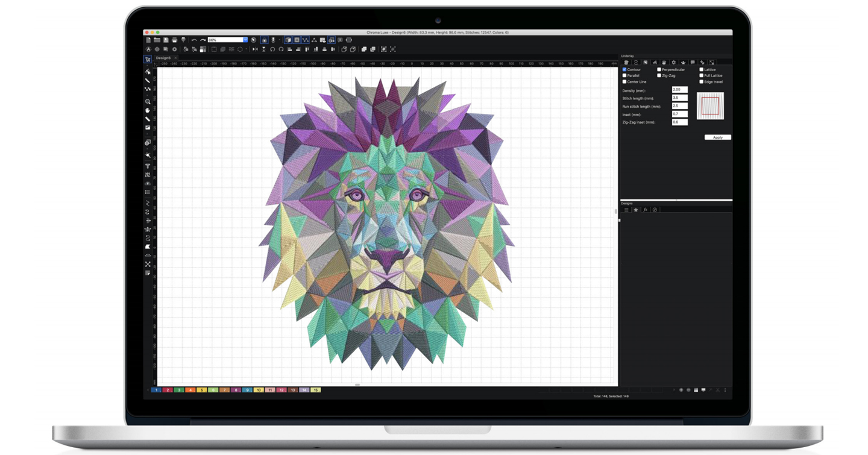
Task: Click the Flip Horizontal mirror icon
Action: point(255,49)
